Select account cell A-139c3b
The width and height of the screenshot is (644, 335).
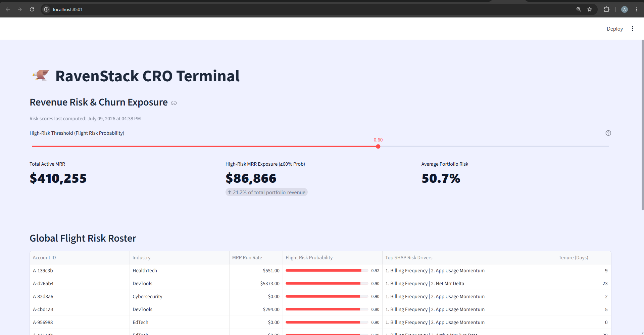(80, 271)
